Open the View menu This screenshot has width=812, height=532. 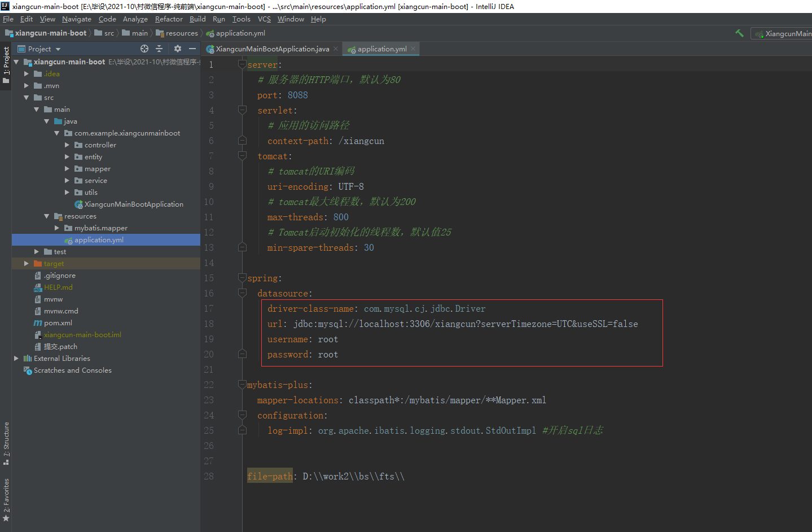(x=47, y=19)
